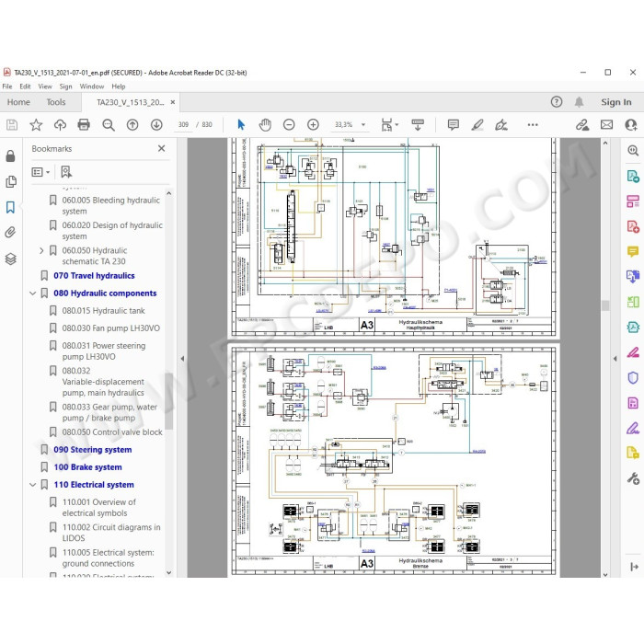The height and width of the screenshot is (644, 644).
Task: Open Help question mark icon
Action: (557, 102)
